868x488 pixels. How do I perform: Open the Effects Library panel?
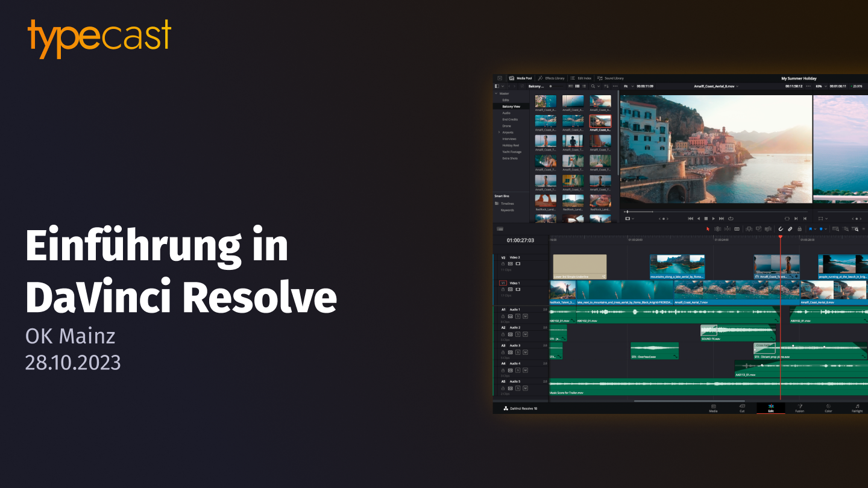point(551,78)
